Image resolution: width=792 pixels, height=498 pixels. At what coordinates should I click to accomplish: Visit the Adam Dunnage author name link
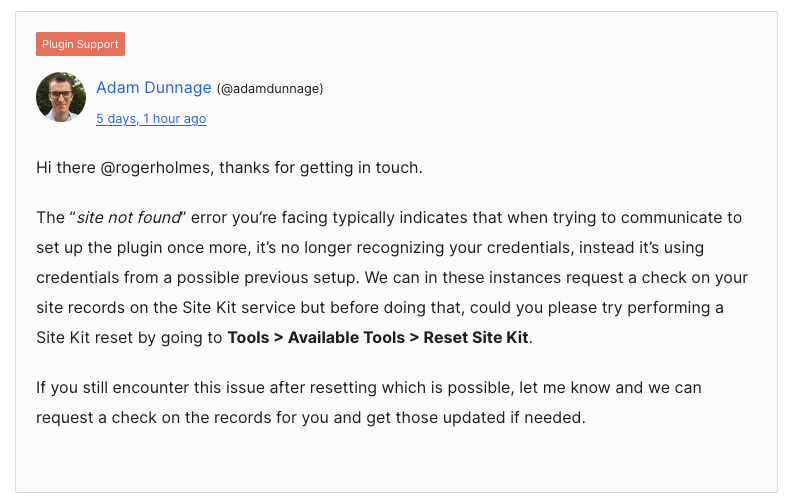(154, 87)
